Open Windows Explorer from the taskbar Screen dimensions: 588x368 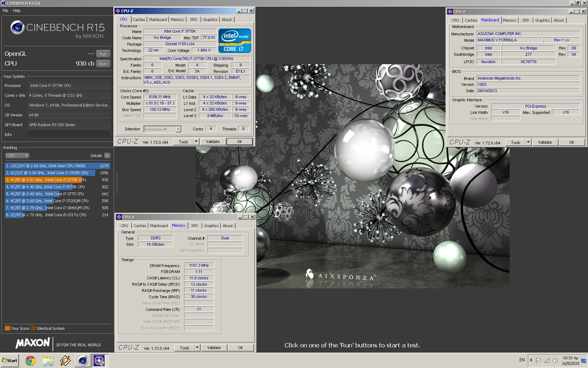pos(48,360)
